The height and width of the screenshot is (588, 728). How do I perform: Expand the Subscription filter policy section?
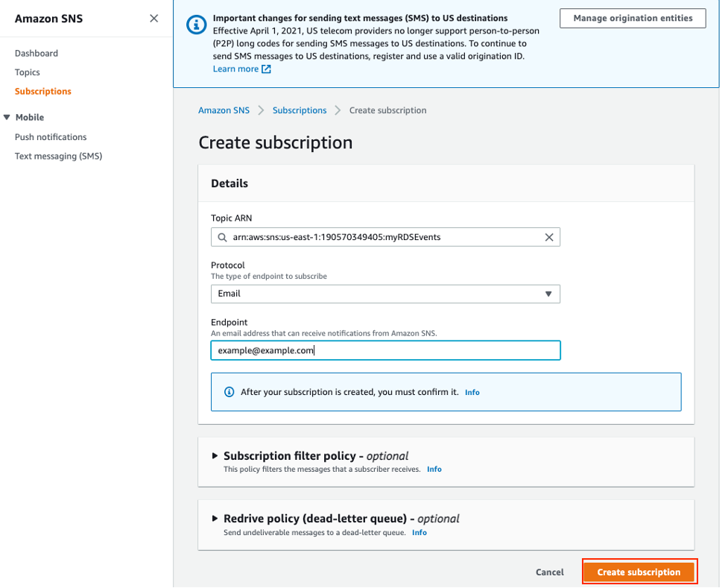(x=215, y=455)
